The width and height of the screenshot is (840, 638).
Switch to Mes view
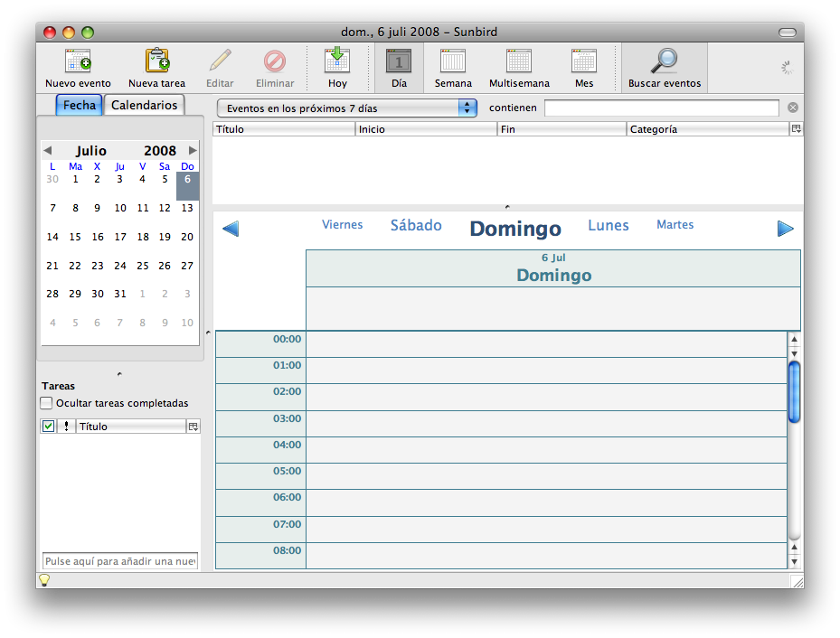584,68
